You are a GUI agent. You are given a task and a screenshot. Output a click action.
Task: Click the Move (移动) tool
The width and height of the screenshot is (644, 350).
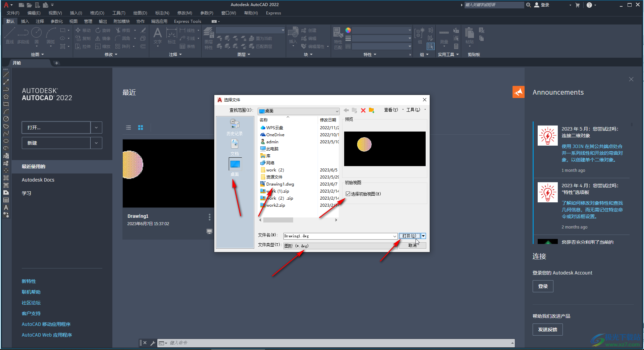tap(83, 30)
